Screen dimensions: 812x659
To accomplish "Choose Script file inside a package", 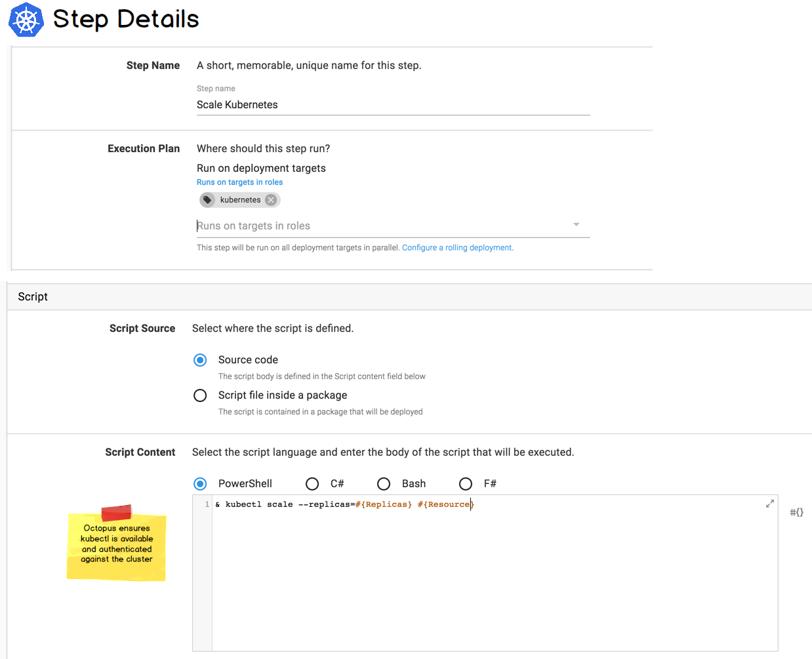I will coord(200,395).
